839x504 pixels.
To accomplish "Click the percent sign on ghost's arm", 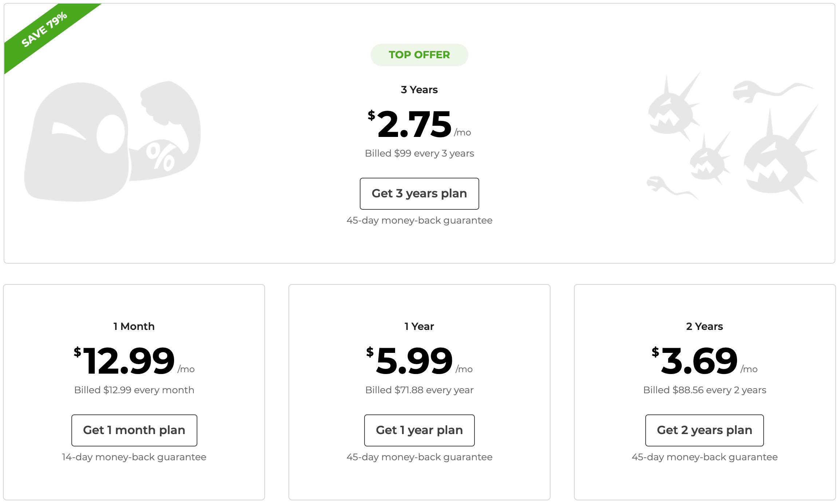I will point(160,157).
